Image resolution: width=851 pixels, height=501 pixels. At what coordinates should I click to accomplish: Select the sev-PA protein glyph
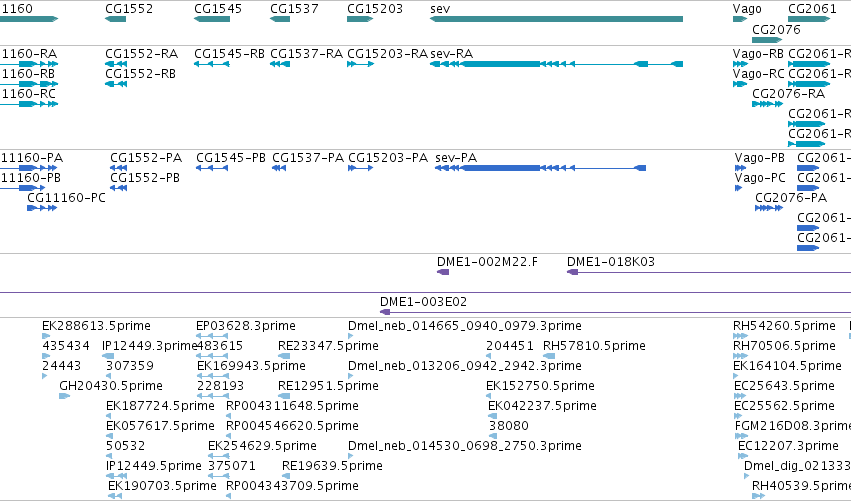click(x=541, y=168)
